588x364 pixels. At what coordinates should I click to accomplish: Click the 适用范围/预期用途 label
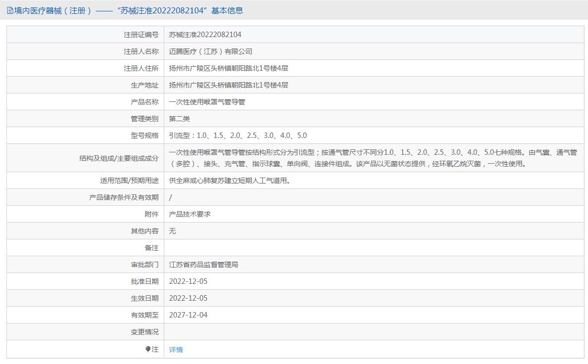[129, 181]
